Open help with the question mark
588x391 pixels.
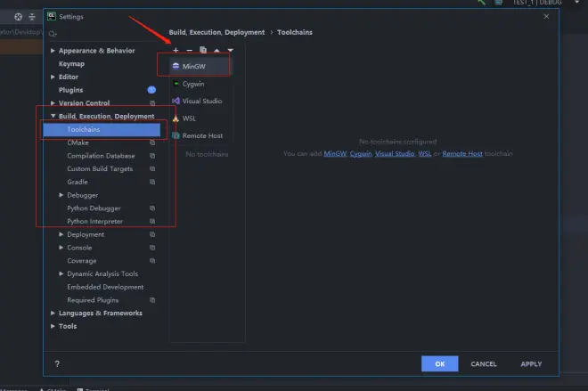[x=57, y=364]
